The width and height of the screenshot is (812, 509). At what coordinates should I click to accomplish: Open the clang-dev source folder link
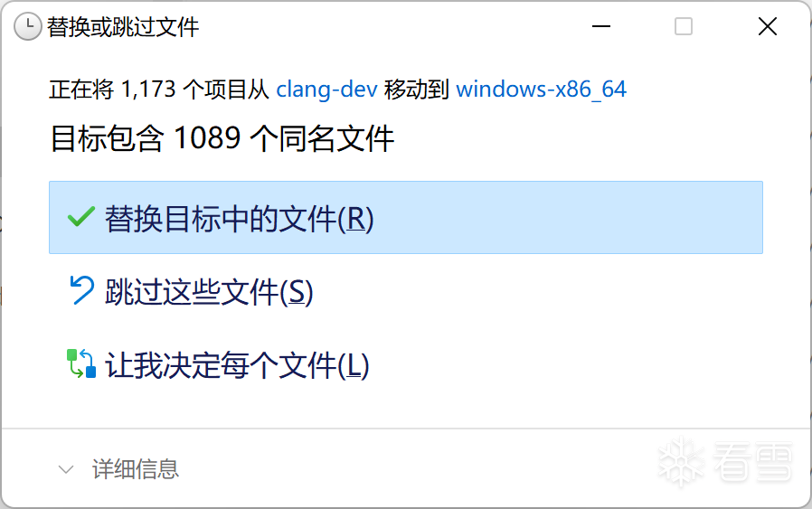[326, 90]
